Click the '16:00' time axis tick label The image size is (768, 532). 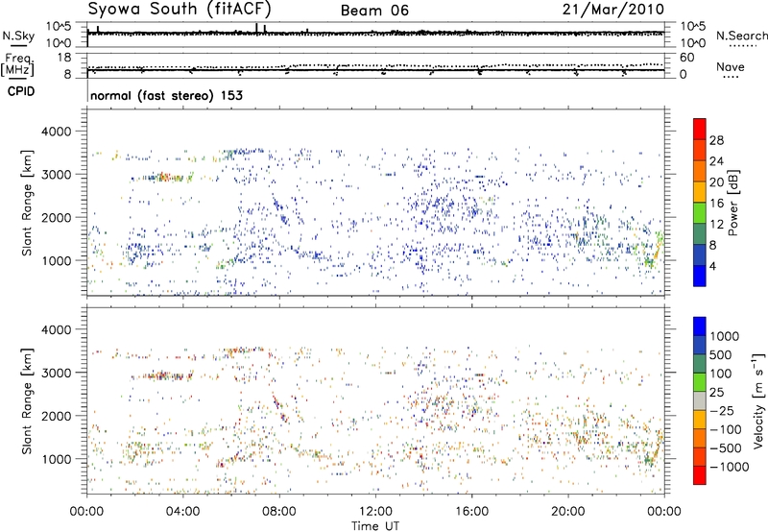[x=471, y=512]
